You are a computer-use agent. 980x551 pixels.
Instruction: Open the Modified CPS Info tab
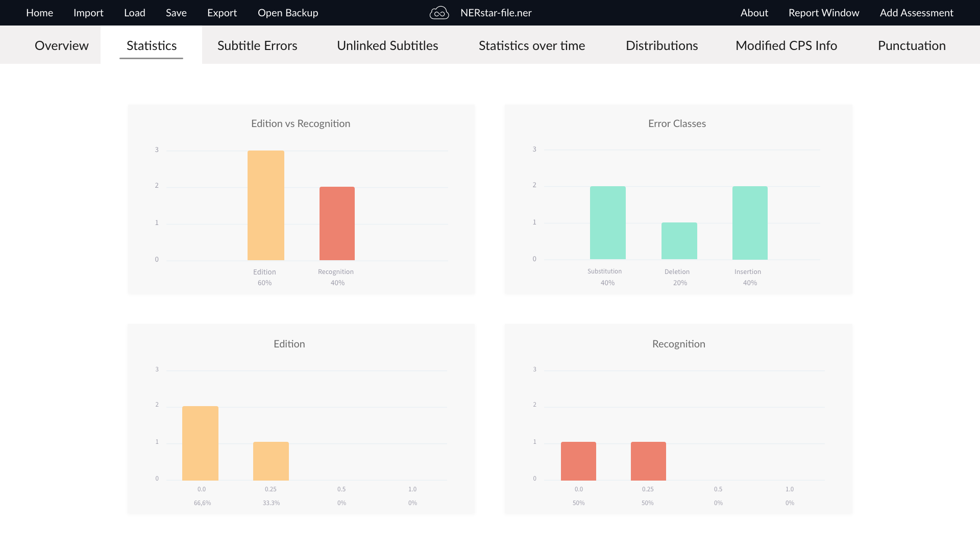786,45
